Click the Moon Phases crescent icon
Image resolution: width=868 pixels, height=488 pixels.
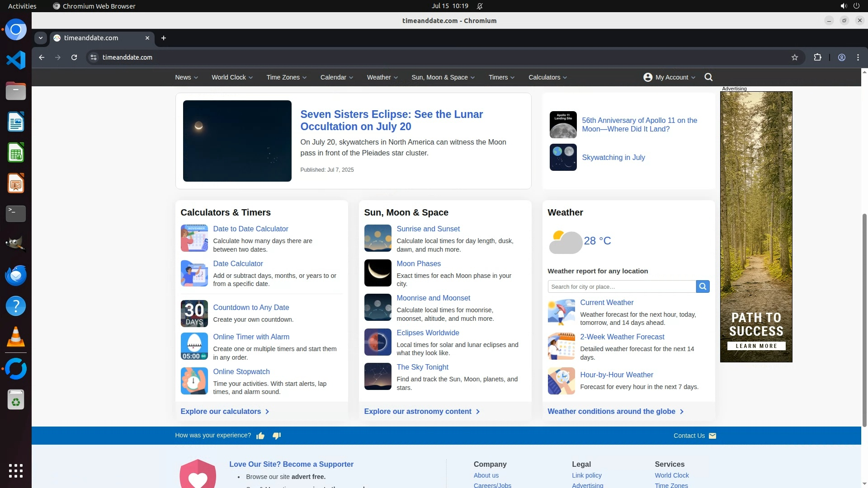(377, 273)
